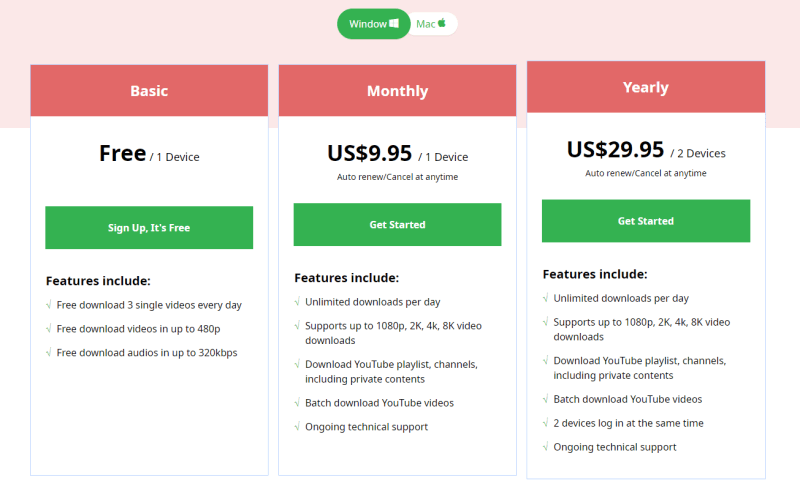Click Get Started under the Yearly plan
This screenshot has height=497, width=800.
point(645,221)
